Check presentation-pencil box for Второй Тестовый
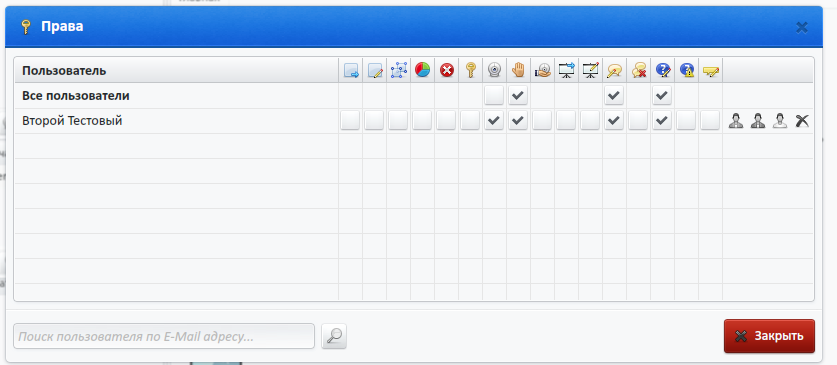837x365 pixels. click(x=590, y=121)
